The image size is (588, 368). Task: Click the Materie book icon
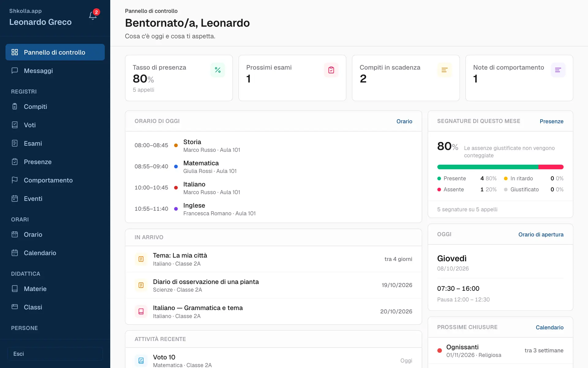coord(15,289)
